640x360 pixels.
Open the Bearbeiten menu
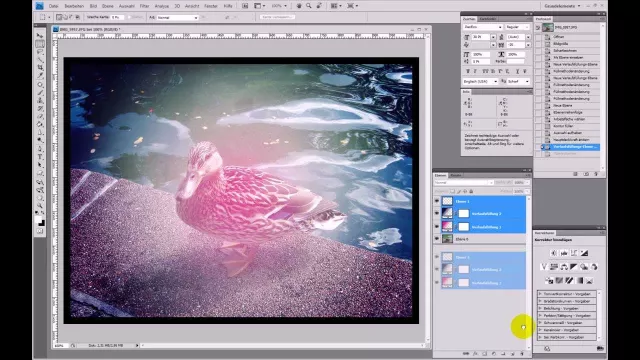[x=74, y=6]
